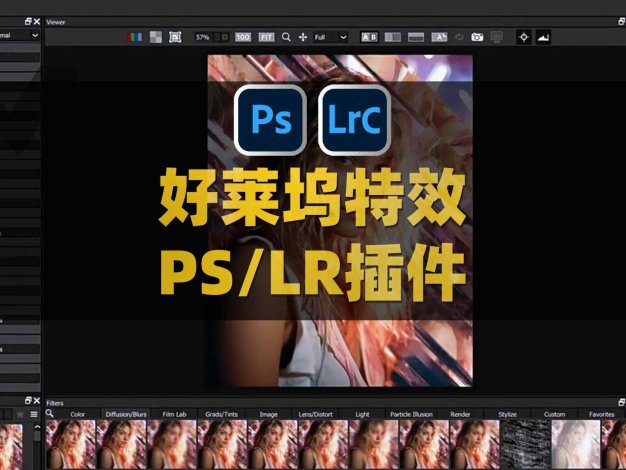Screen dimensions: 626x470
Task: Click the Filters search magnifier icon
Action: coord(50,413)
